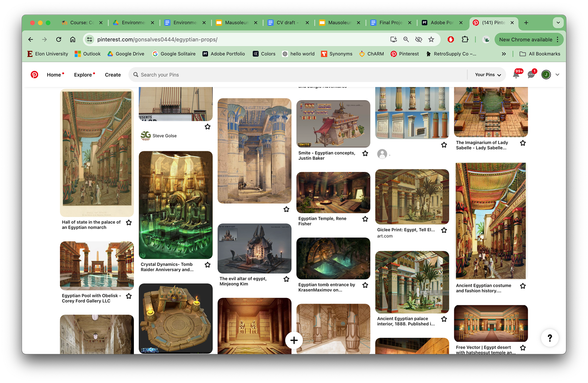Open a new browser tab
Viewport: 588px width, 383px height.
pyautogui.click(x=526, y=23)
